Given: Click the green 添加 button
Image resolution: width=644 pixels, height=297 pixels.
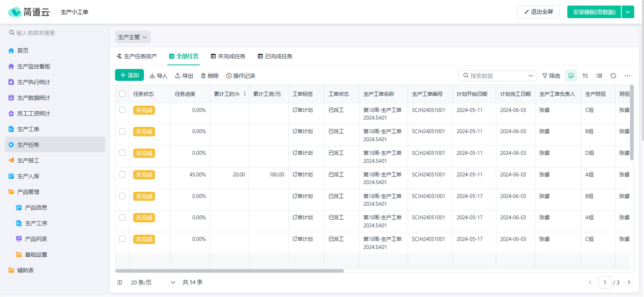Looking at the screenshot, I should pos(129,75).
